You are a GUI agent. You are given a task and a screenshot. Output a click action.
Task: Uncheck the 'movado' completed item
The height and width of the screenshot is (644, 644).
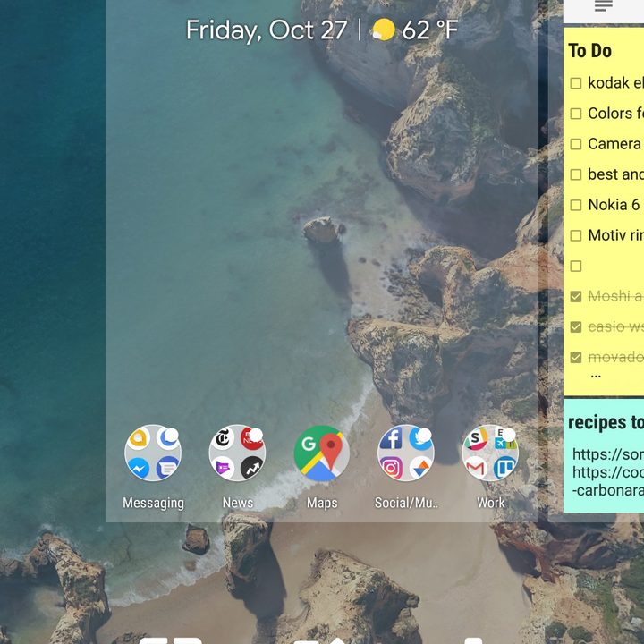point(576,358)
